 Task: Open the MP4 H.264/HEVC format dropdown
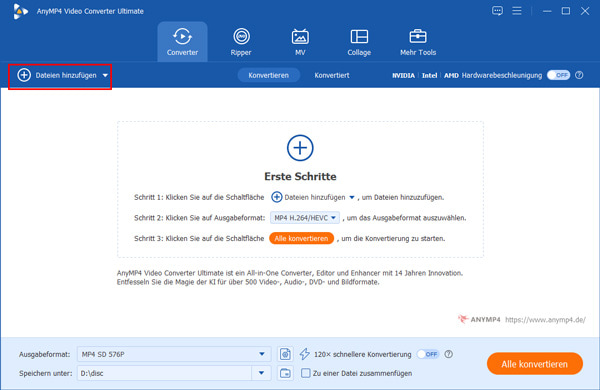tap(305, 218)
